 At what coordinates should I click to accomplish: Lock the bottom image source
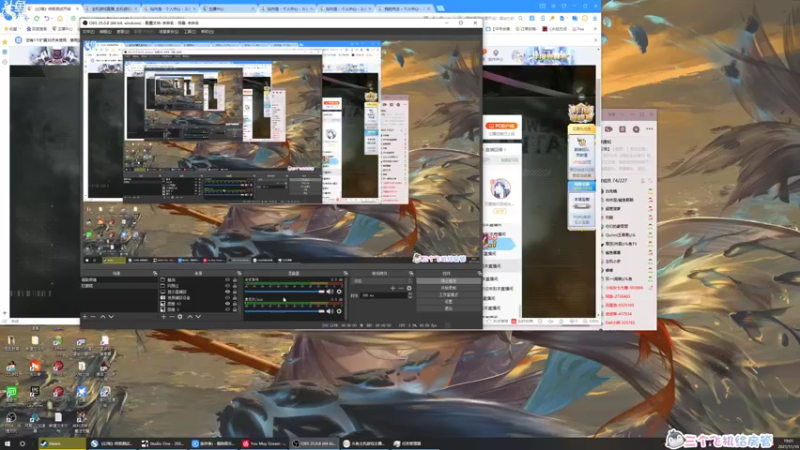(x=235, y=309)
